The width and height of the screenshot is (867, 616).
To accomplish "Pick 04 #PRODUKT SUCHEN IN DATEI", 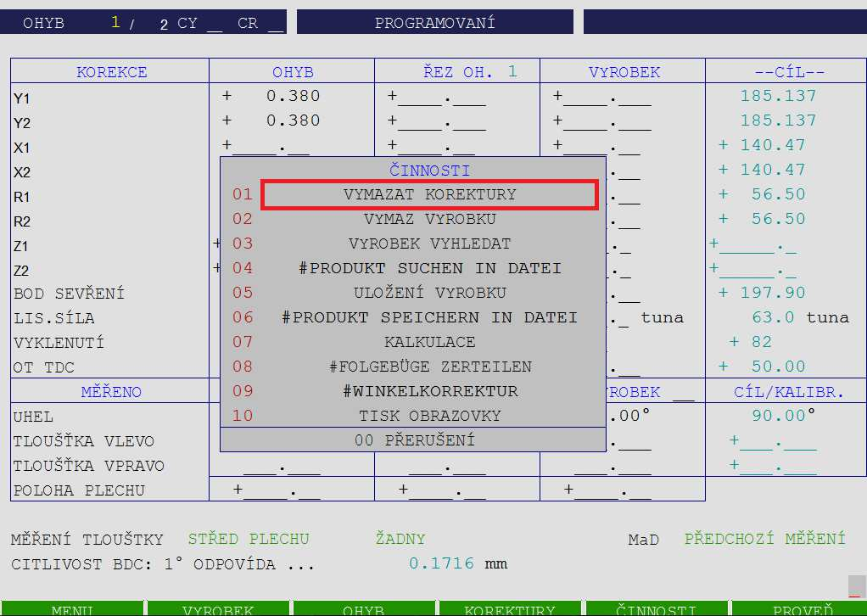I will [429, 268].
